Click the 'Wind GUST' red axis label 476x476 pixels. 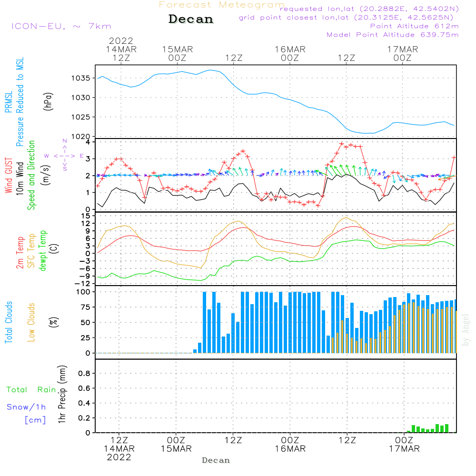9,175
